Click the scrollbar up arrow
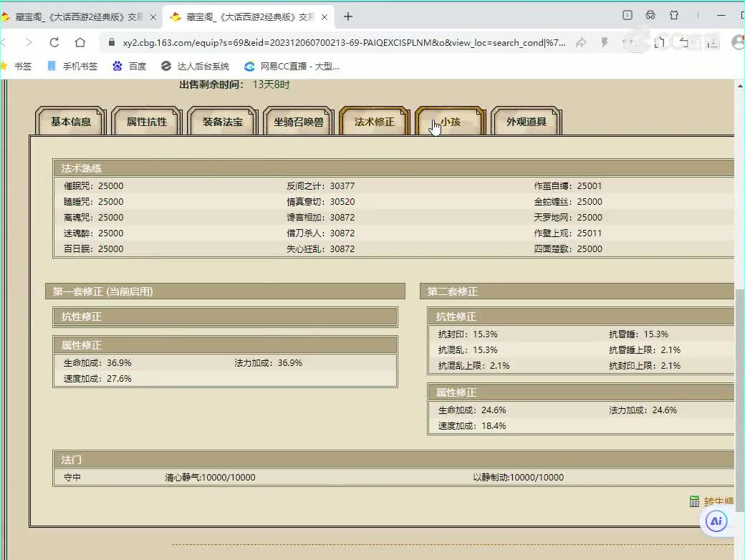 coord(740,86)
